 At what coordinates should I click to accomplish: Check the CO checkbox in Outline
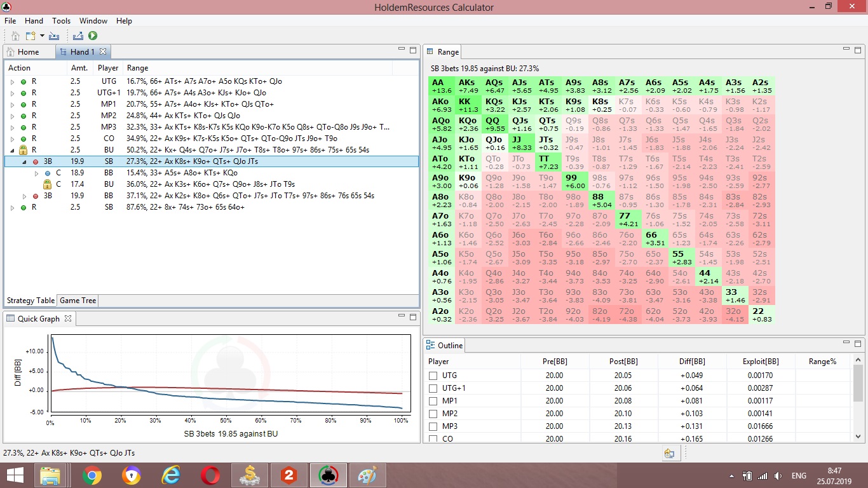point(433,438)
